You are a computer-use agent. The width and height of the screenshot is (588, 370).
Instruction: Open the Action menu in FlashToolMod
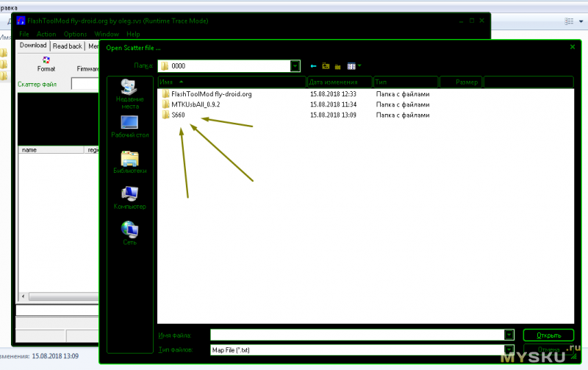tap(46, 34)
